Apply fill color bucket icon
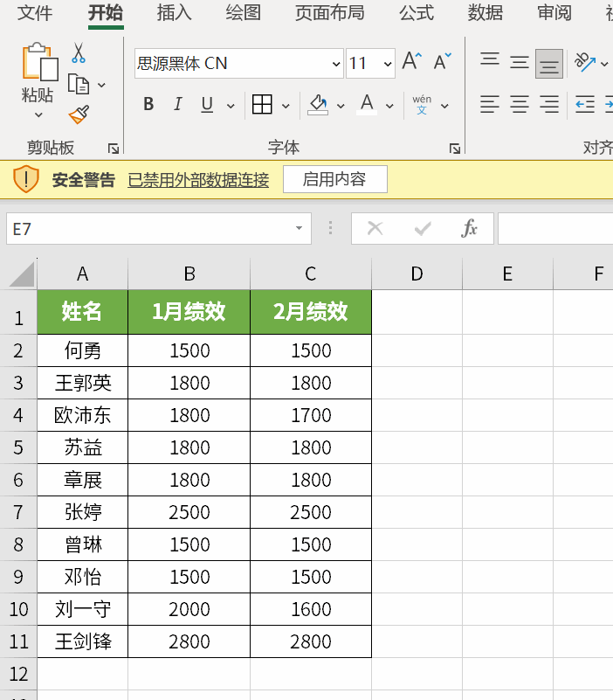Screen dimensions: 613x700 coord(318,106)
